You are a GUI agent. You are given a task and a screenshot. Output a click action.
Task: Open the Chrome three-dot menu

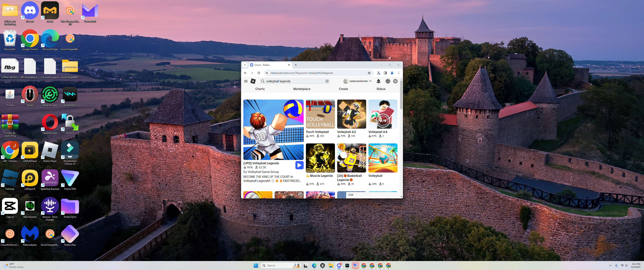click(x=399, y=73)
